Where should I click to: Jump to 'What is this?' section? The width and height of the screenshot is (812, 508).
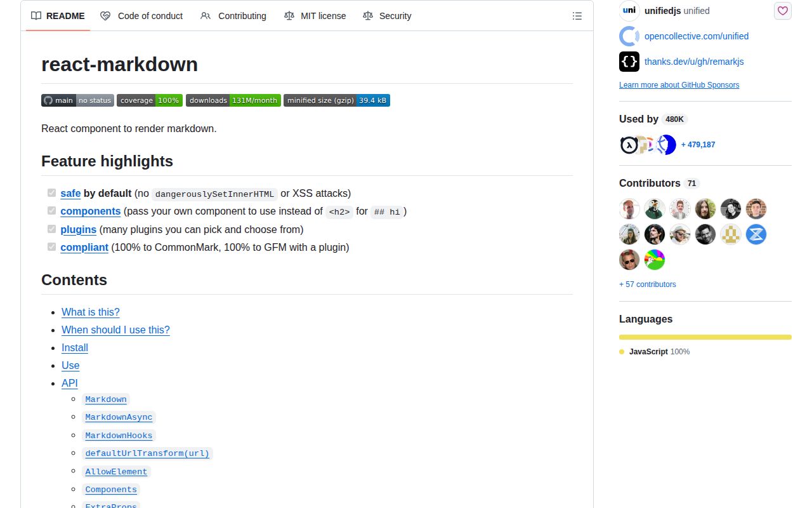click(91, 312)
